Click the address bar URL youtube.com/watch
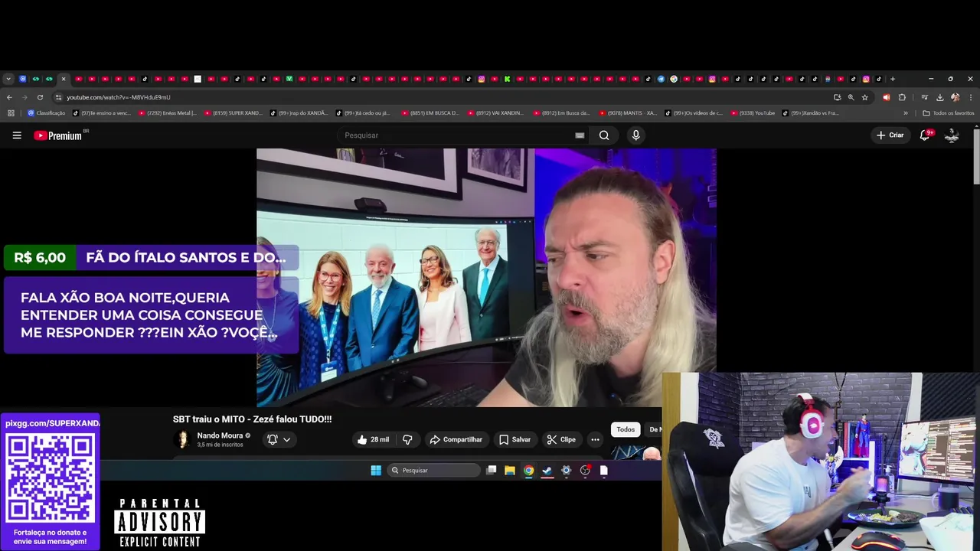Viewport: 980px width, 551px height. 119,97
